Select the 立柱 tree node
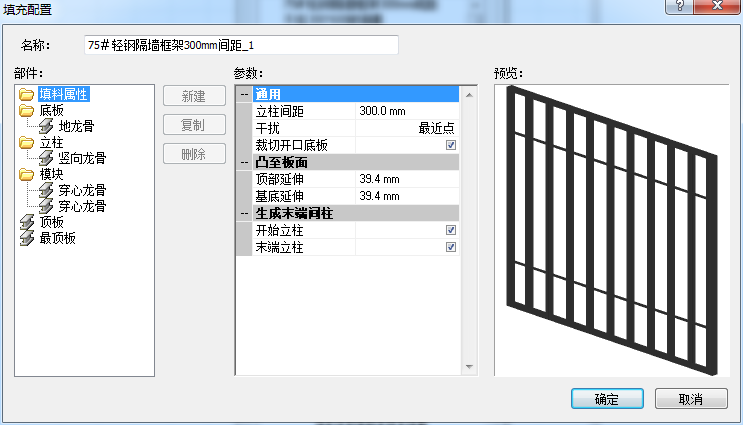The image size is (743, 425). pyautogui.click(x=51, y=142)
